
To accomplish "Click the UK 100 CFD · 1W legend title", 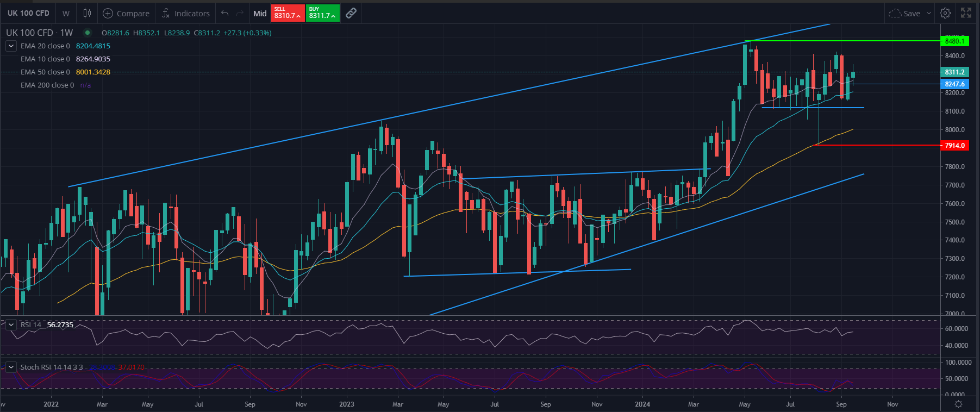I will click(x=39, y=33).
